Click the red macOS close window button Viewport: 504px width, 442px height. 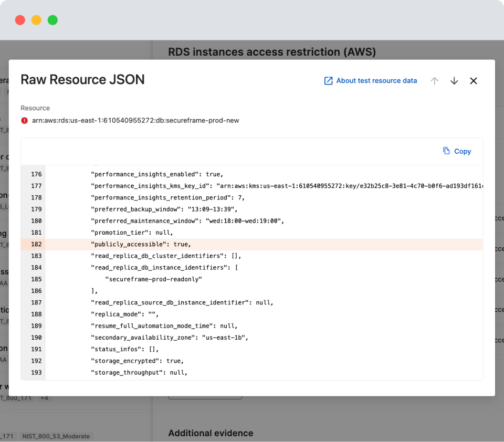point(20,20)
